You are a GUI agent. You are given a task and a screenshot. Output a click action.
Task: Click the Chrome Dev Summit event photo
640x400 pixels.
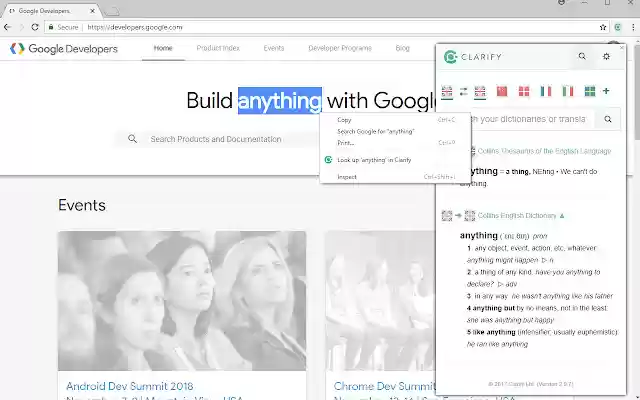[x=380, y=301]
